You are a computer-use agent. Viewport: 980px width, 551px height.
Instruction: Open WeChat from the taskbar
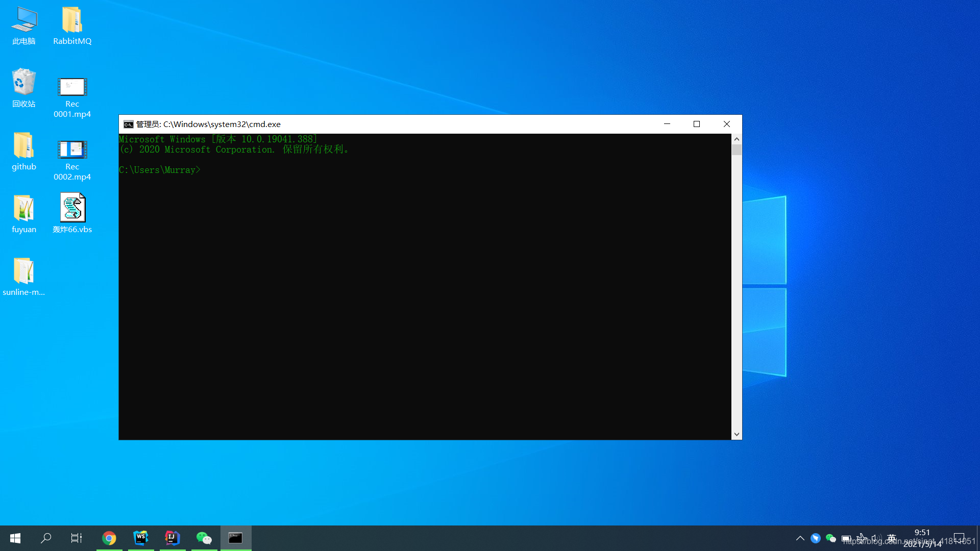click(204, 538)
